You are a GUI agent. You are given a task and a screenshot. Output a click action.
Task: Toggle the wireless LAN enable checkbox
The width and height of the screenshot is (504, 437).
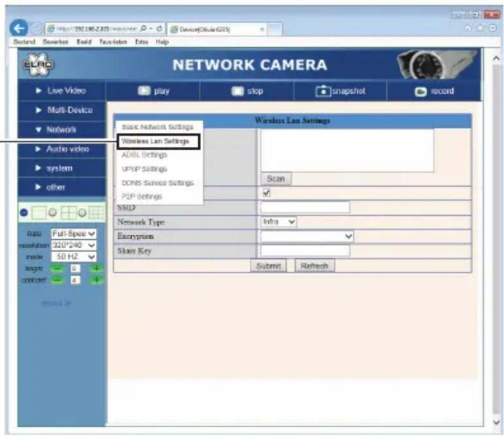pyautogui.click(x=266, y=193)
